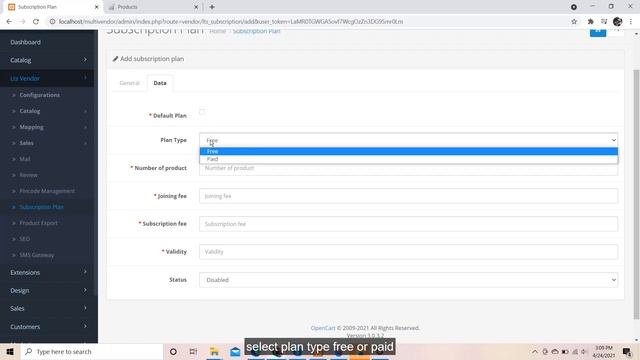Click the page vertical scrollbar
The image size is (640, 360).
tap(636, 194)
